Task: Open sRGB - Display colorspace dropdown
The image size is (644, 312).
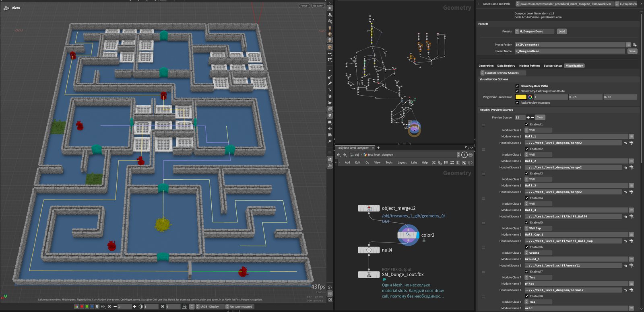Action: (209, 306)
